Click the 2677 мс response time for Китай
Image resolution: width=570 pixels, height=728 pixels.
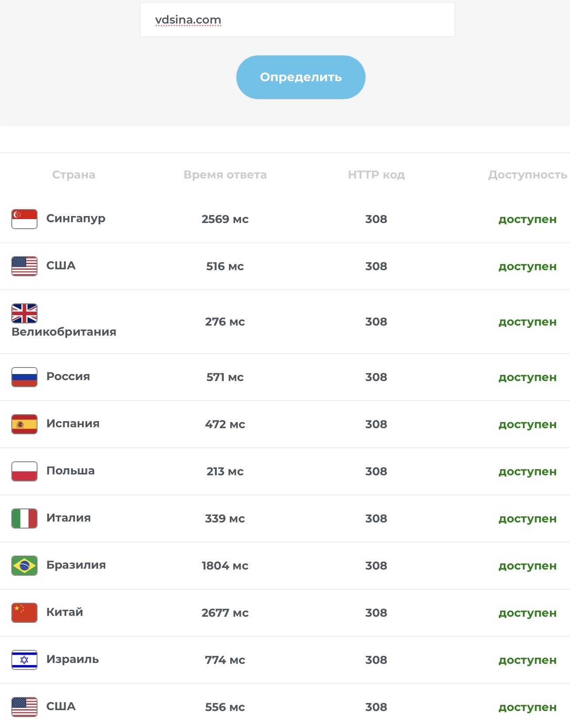[225, 613]
